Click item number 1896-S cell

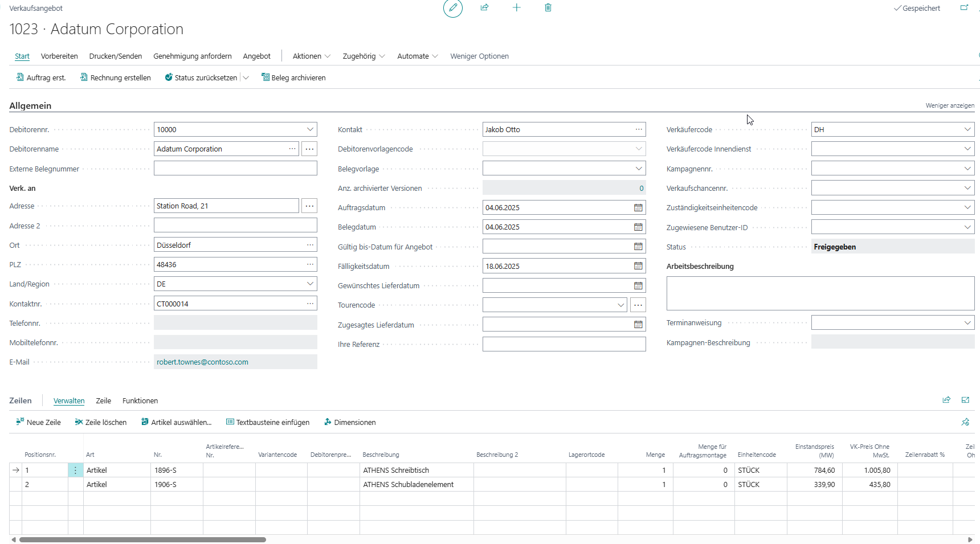(x=177, y=471)
